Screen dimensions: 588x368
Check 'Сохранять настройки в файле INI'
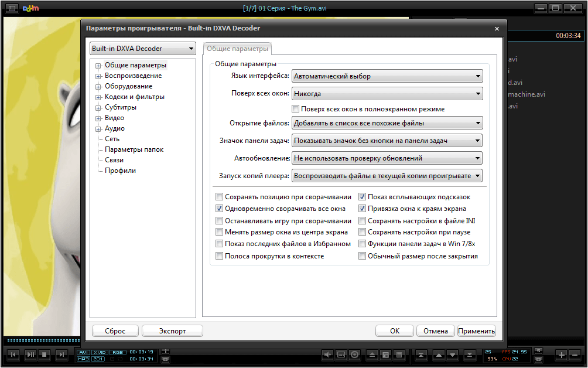click(363, 220)
